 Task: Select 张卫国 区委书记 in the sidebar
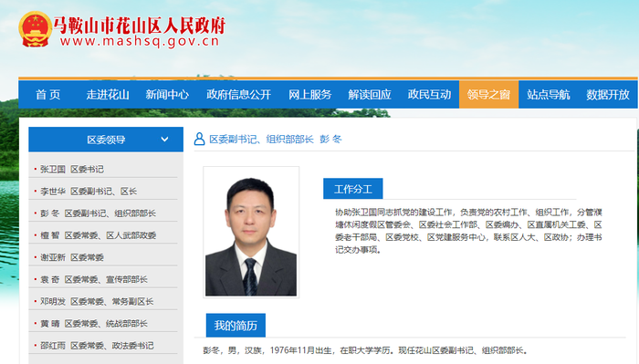pyautogui.click(x=72, y=169)
